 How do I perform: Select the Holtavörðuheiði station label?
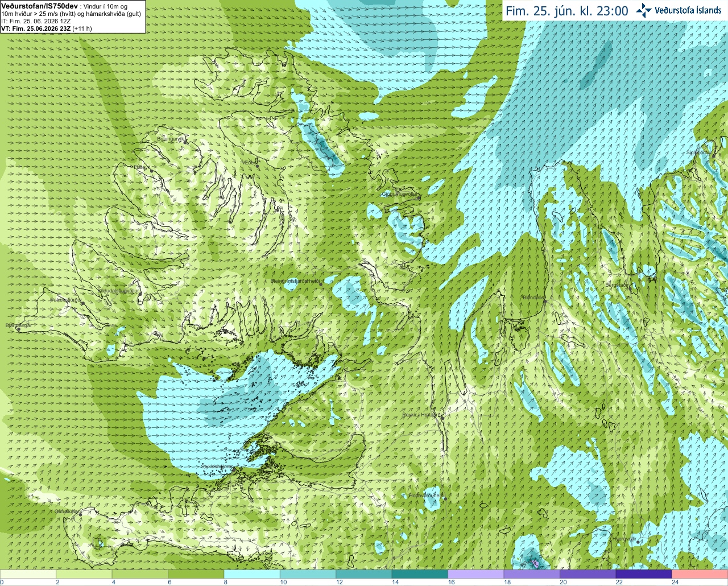[426, 496]
